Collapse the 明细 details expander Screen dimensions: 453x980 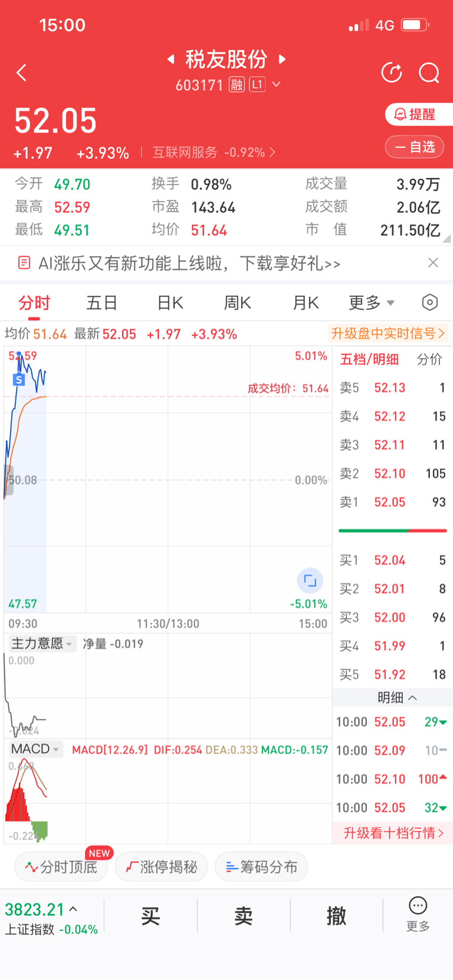[396, 698]
